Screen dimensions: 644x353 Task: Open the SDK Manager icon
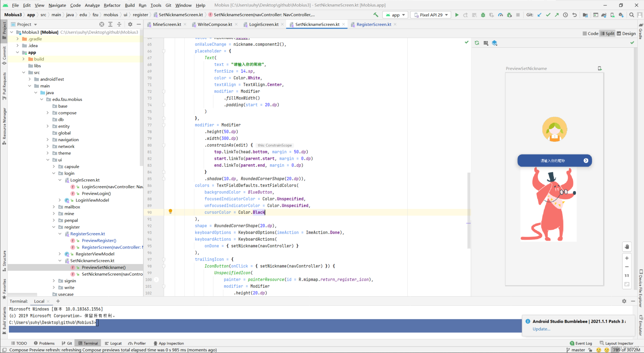(621, 15)
